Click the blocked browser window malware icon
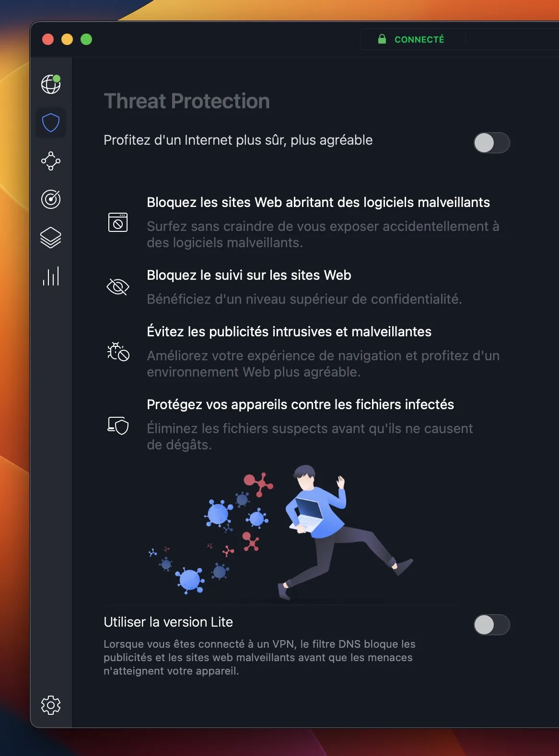Viewport: 559px width, 756px height. click(x=118, y=222)
